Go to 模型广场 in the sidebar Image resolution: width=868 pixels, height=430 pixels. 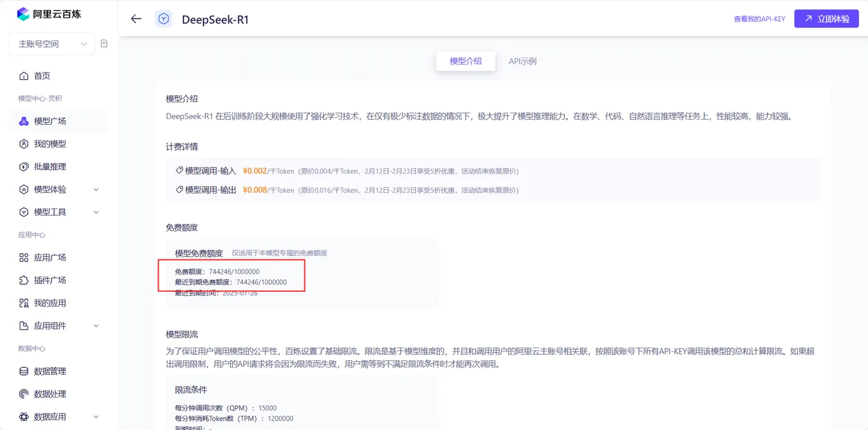[x=59, y=121]
